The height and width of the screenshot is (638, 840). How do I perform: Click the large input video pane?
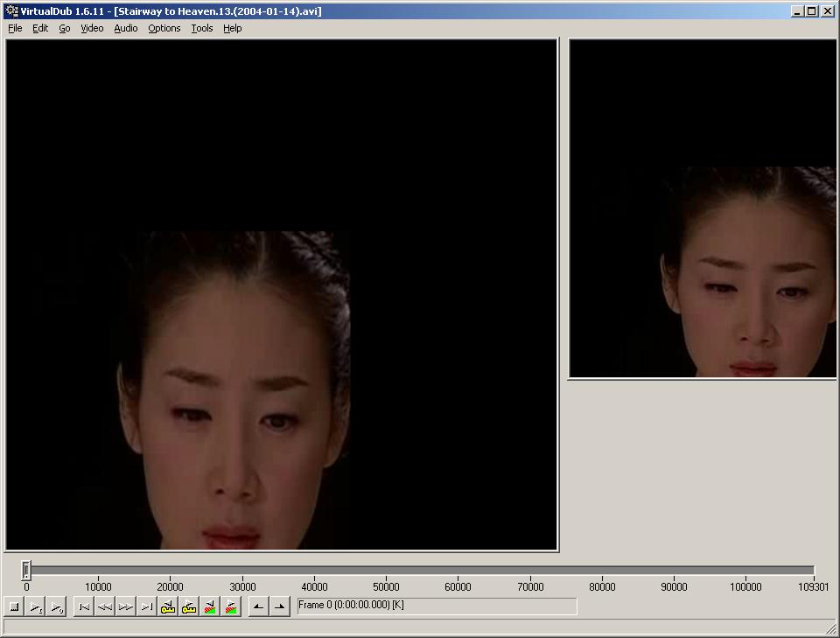pyautogui.click(x=282, y=295)
